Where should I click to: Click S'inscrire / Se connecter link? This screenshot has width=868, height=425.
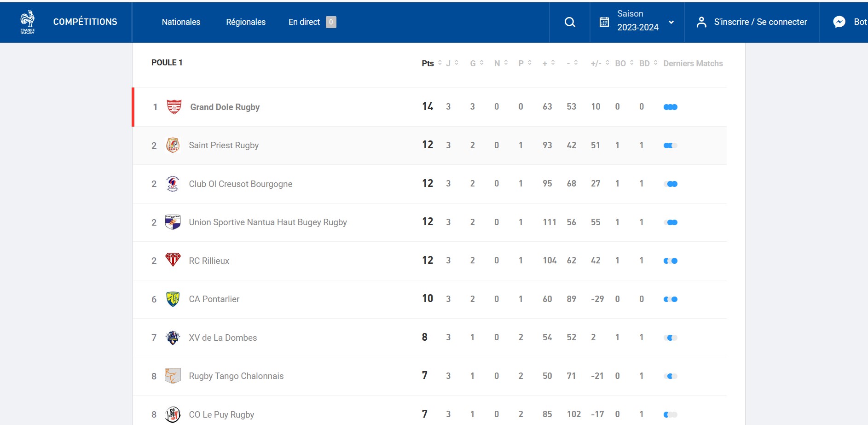pyautogui.click(x=760, y=22)
